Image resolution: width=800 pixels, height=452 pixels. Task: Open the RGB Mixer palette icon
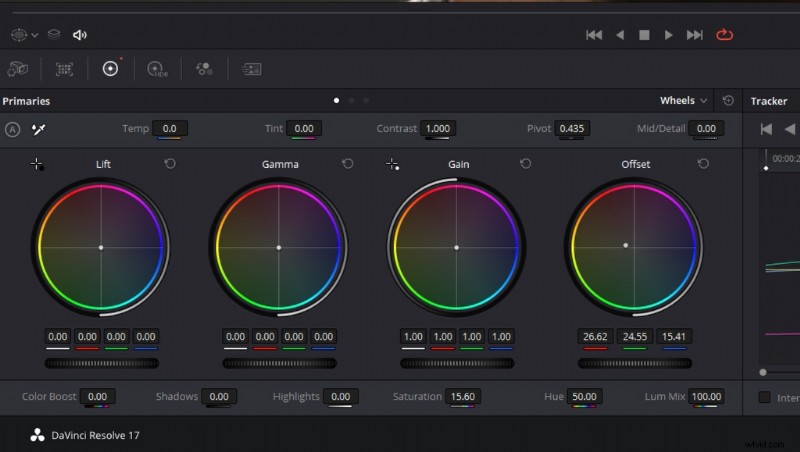pyautogui.click(x=204, y=68)
